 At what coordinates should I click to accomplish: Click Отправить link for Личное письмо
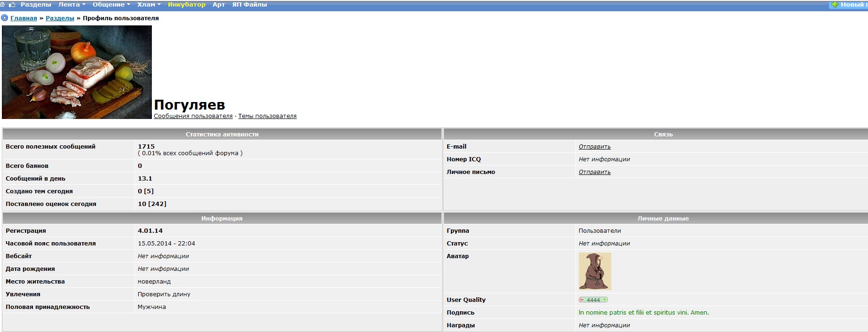point(594,172)
